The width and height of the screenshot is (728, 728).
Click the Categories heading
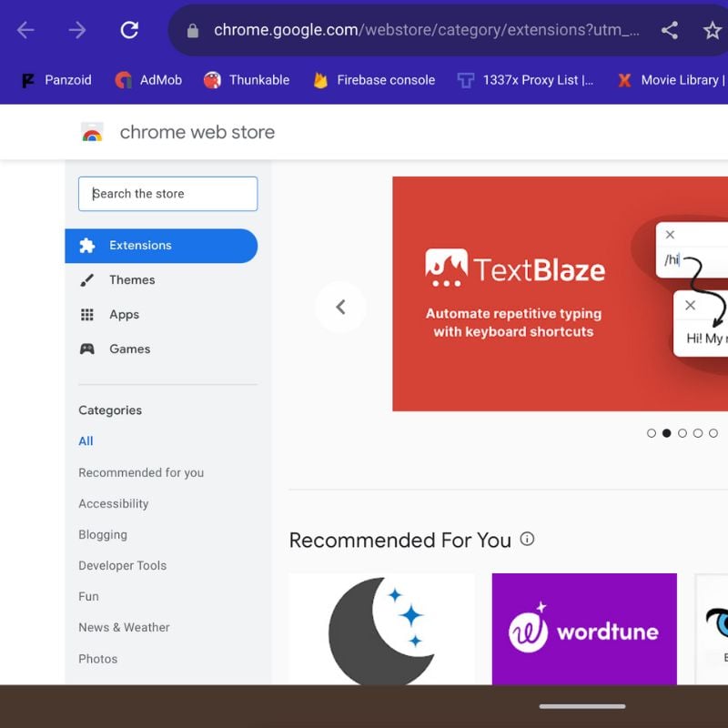[x=110, y=410]
